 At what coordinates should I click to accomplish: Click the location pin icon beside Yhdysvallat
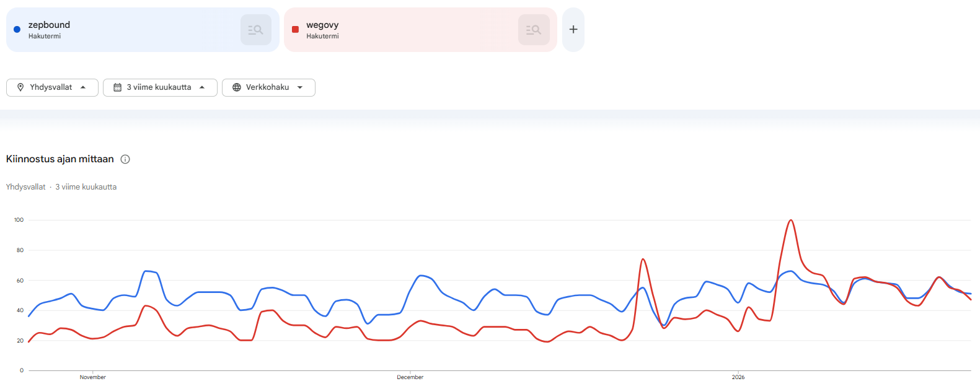(20, 87)
